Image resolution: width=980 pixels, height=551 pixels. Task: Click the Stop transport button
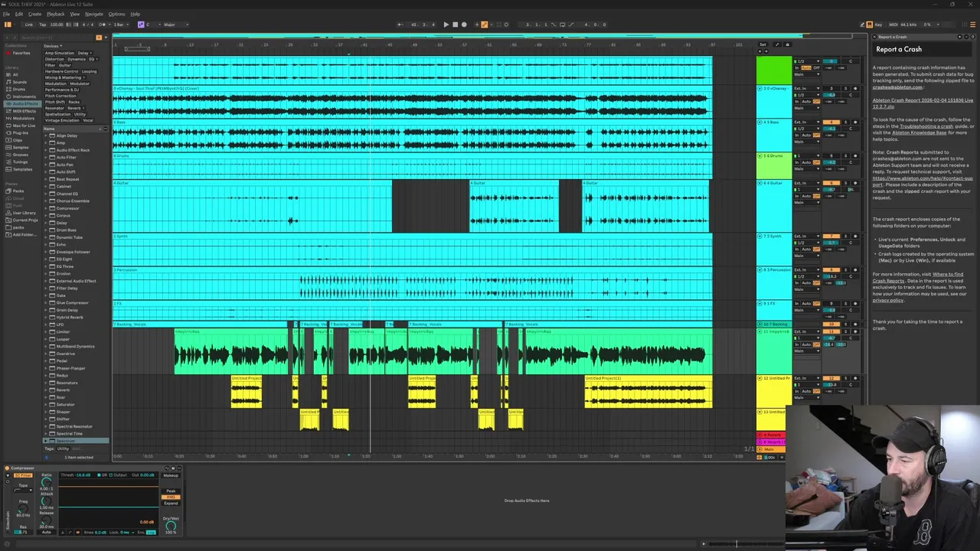tap(455, 24)
